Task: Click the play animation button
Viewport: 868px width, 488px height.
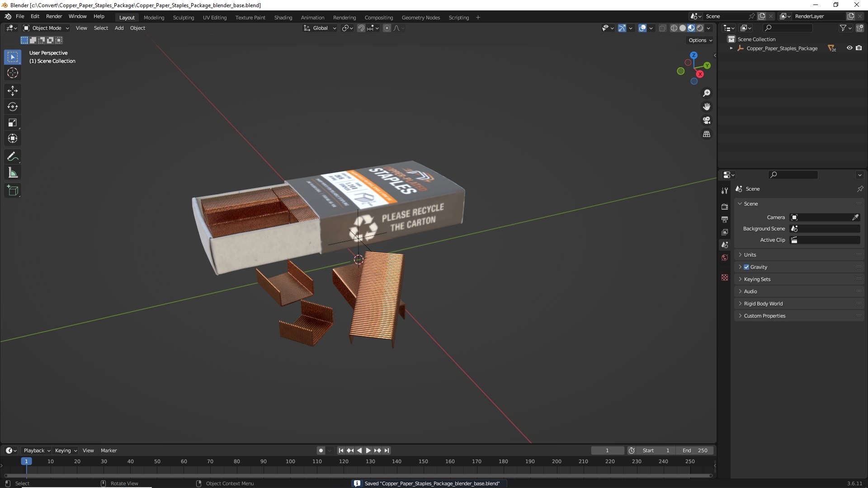Action: pos(368,450)
